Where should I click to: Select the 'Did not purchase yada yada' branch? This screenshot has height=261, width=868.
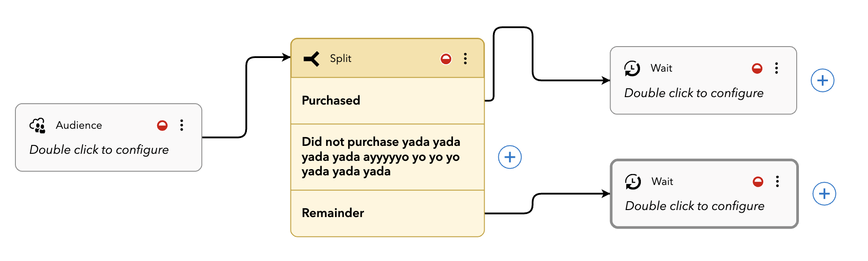pos(388,157)
